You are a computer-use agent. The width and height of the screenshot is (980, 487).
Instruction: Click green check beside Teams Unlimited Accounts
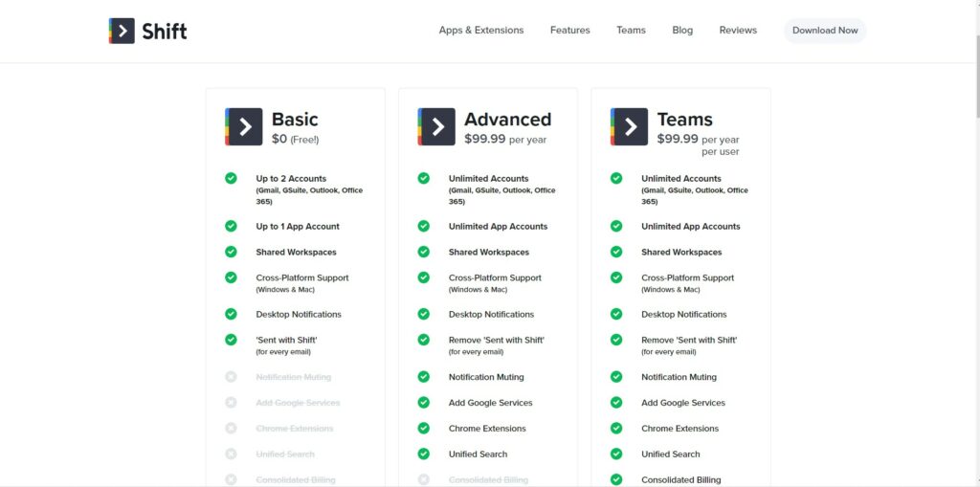coord(616,178)
